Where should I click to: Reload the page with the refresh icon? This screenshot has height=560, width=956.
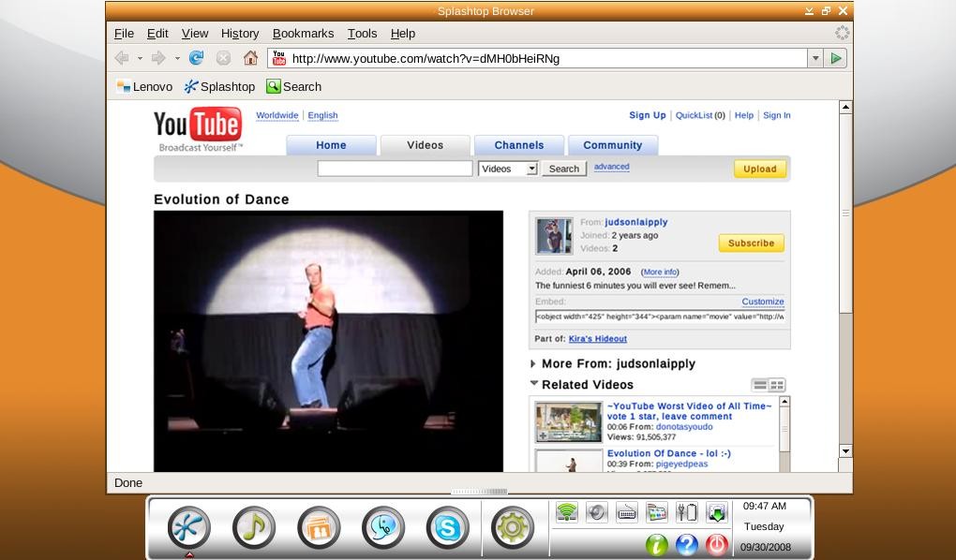click(197, 58)
